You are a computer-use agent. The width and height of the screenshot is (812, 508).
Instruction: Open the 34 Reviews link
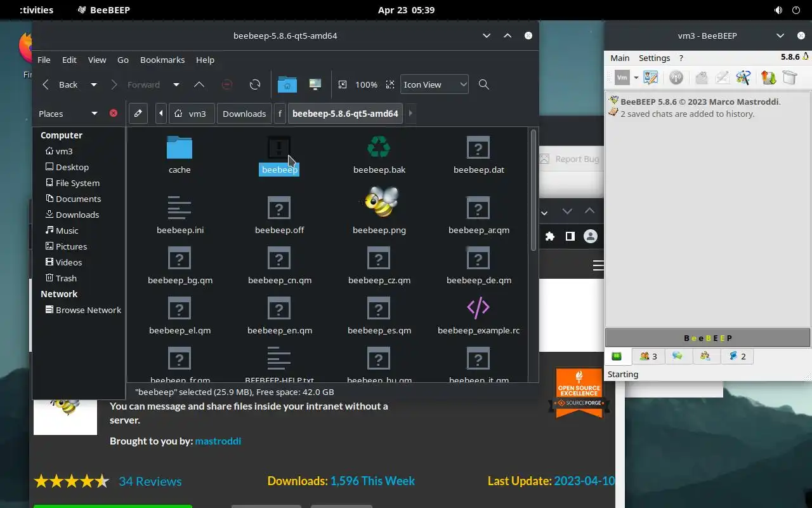(x=150, y=481)
